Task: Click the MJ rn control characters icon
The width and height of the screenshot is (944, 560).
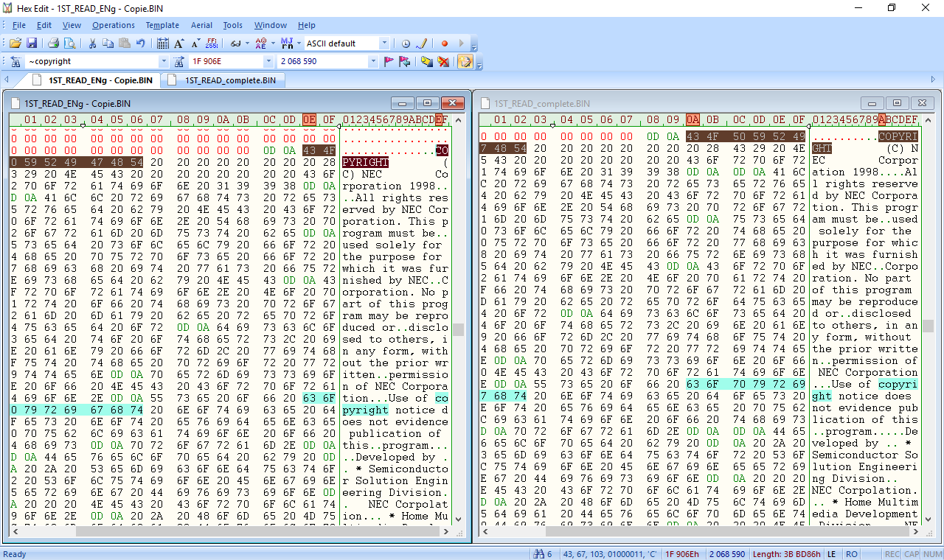Action: tap(287, 43)
